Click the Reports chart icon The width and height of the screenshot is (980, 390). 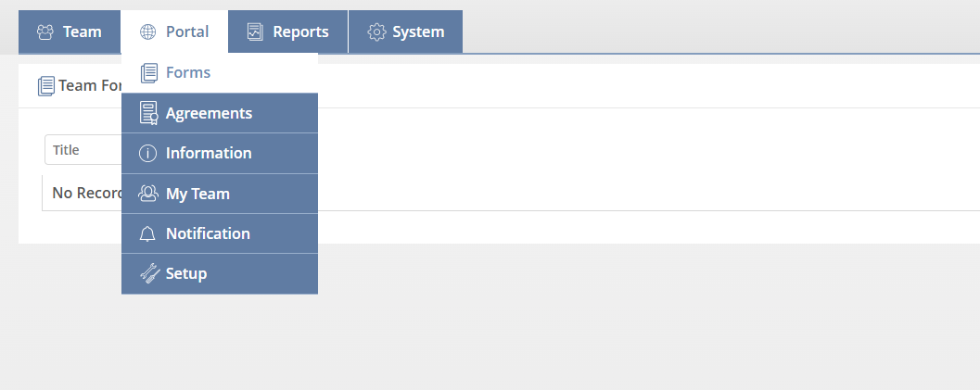click(x=255, y=32)
